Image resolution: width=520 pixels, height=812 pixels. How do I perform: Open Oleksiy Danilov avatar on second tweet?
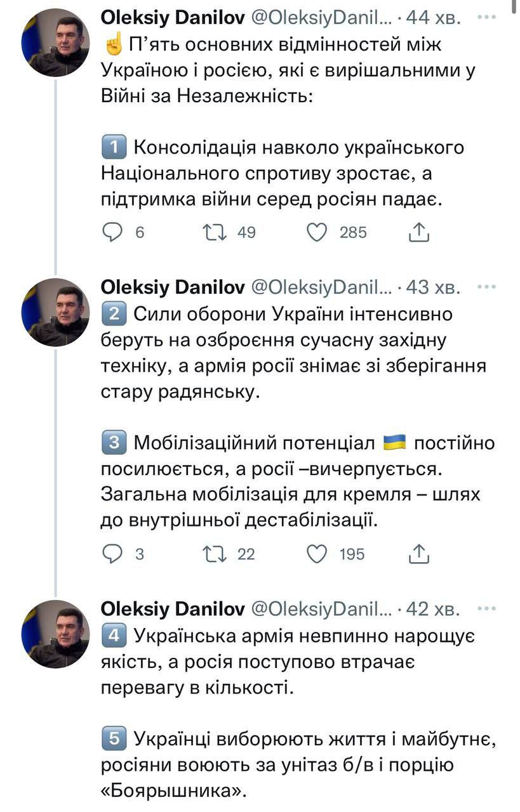tap(55, 312)
